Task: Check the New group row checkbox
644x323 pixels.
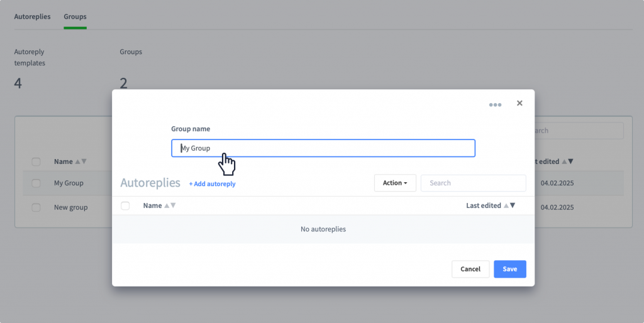Action: click(x=36, y=207)
